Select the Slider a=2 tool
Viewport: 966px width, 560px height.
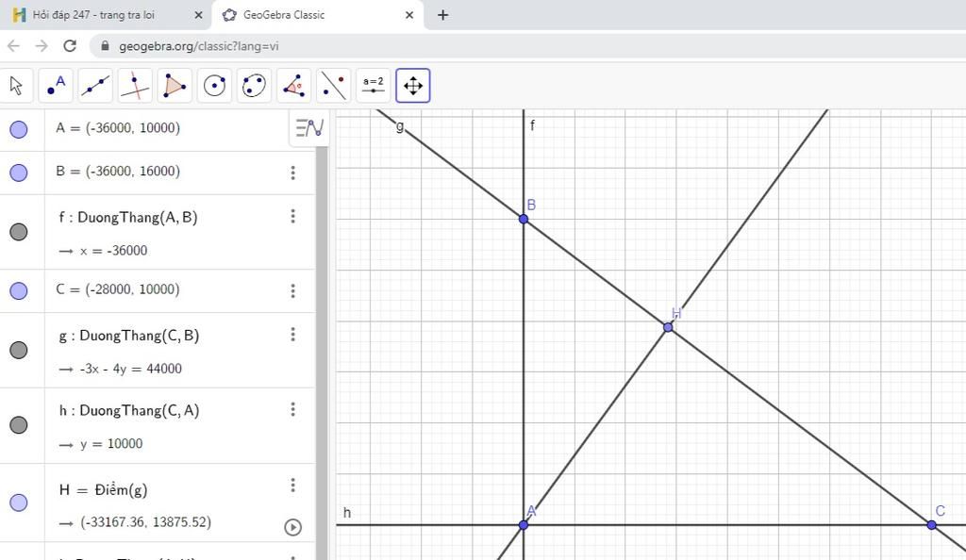[x=373, y=86]
